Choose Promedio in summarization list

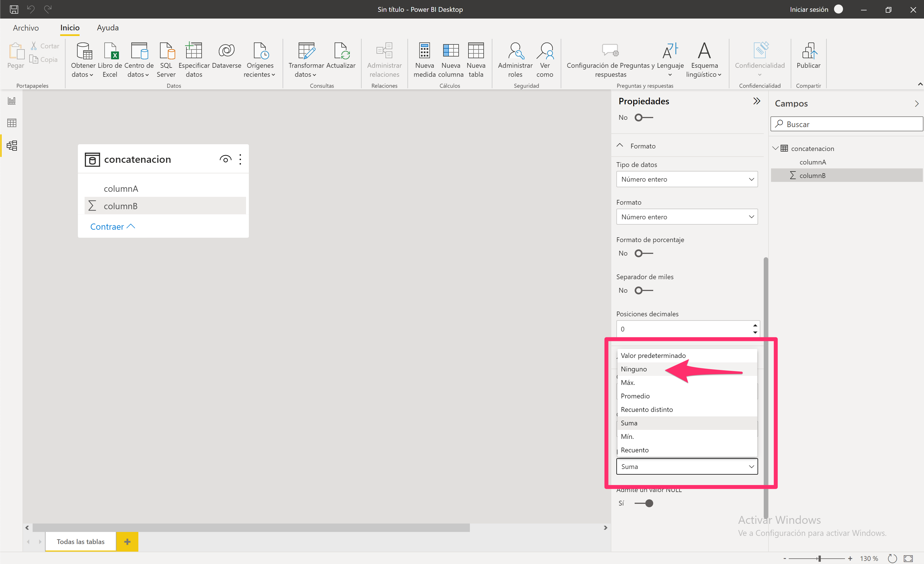tap(687, 396)
